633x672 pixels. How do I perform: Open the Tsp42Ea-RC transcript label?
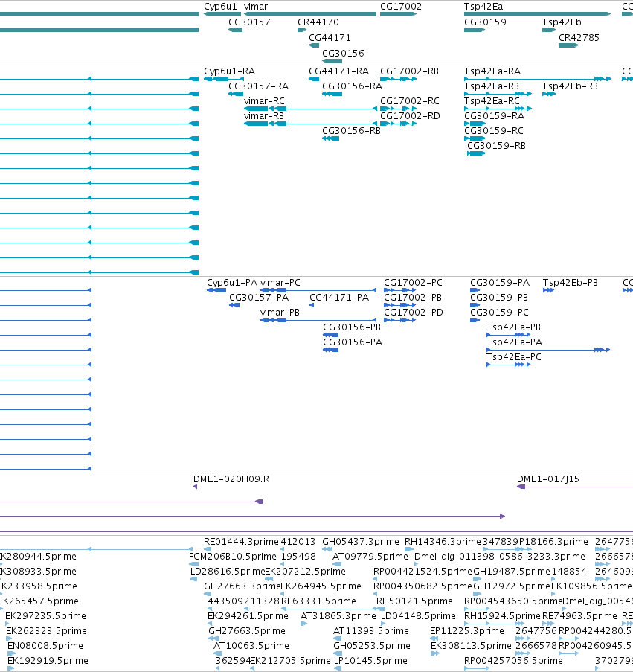tap(492, 101)
